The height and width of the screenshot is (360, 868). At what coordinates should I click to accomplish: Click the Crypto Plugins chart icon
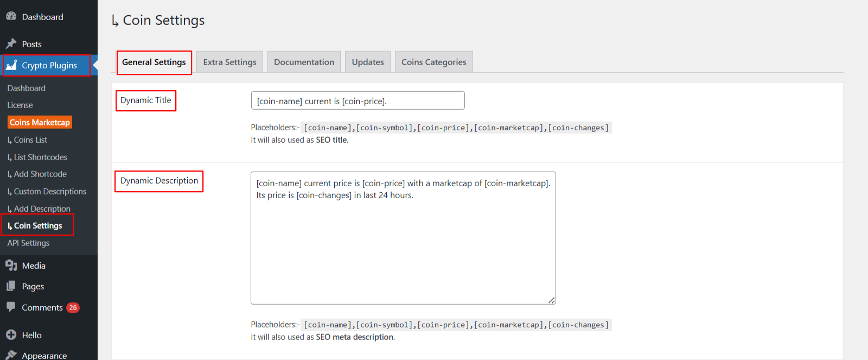pyautogui.click(x=11, y=65)
